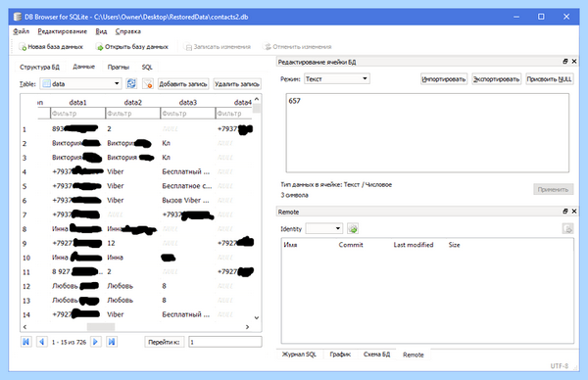The image size is (588, 380).
Task: Click the Экспортировать button
Action: point(496,79)
